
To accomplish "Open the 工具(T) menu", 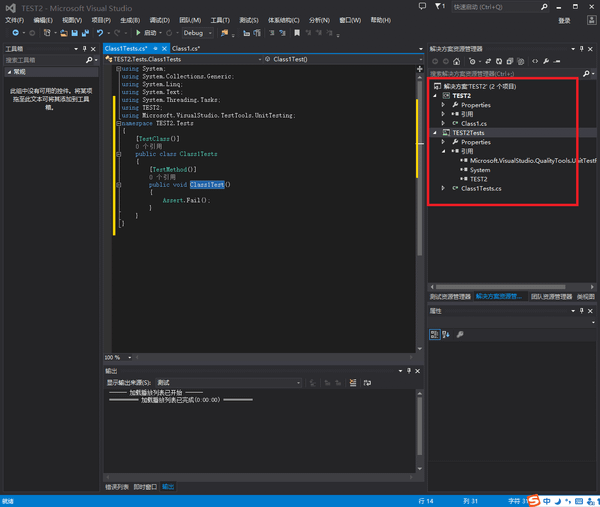I will 220,20.
